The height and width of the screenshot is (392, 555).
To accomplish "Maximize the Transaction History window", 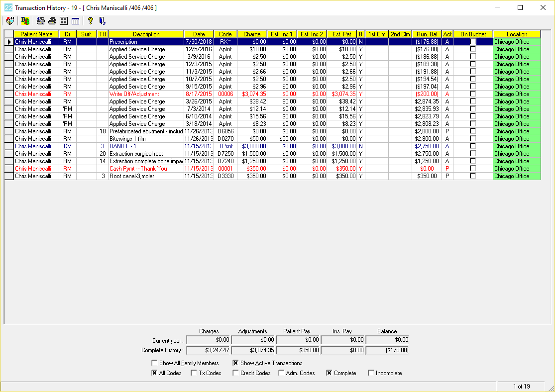I will (x=520, y=7).
